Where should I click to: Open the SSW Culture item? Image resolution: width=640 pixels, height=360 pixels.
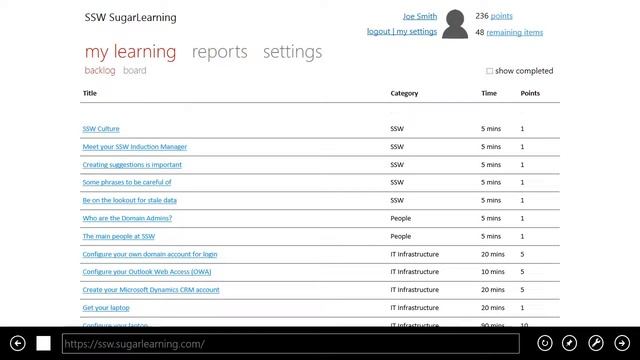coord(101,129)
